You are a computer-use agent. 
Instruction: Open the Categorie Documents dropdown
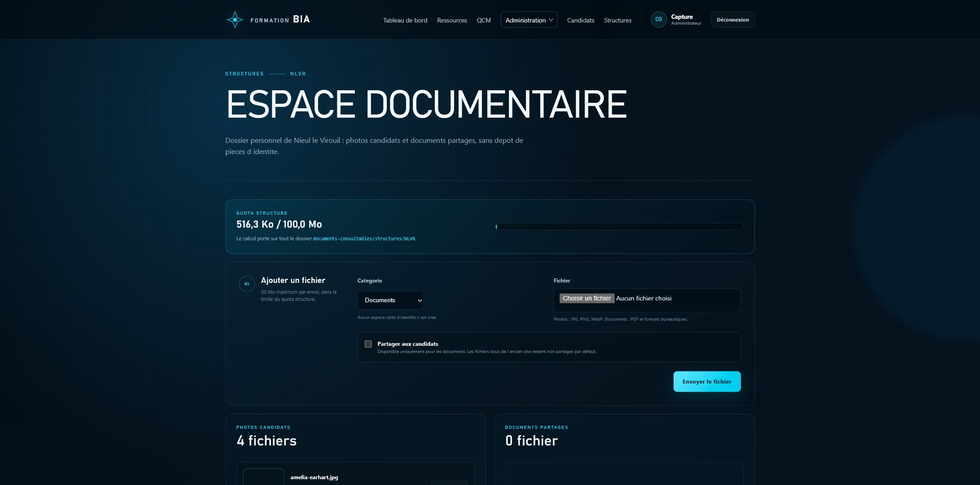(x=390, y=300)
